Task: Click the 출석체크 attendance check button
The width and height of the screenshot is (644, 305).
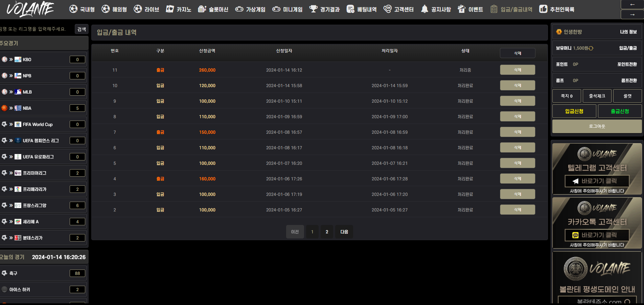Action: pos(597,96)
